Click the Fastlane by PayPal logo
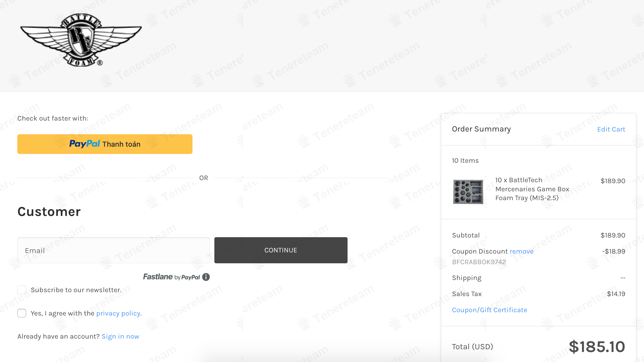 [x=171, y=277]
